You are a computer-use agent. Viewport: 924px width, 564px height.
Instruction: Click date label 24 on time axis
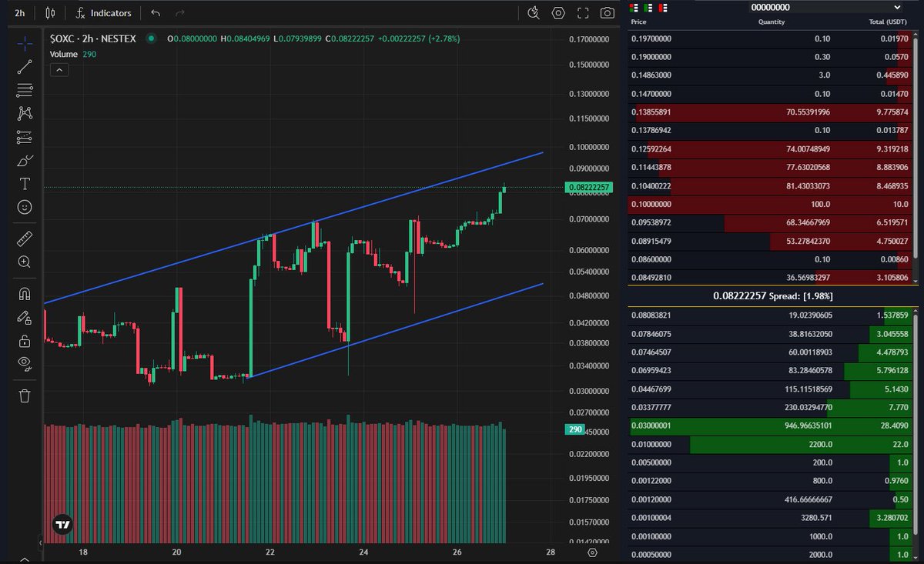pos(364,552)
